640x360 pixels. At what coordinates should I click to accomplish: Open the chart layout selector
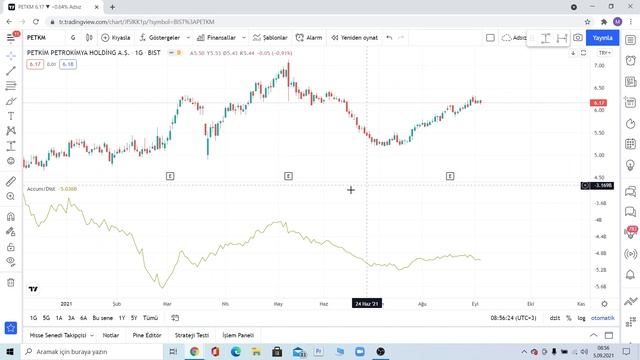tap(490, 38)
